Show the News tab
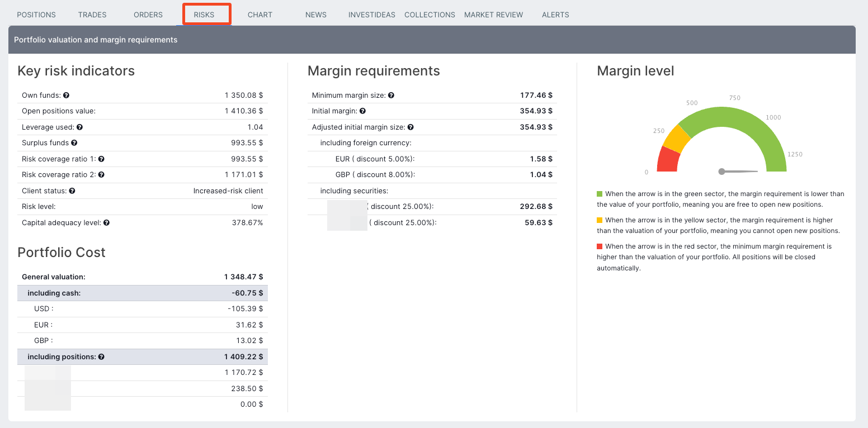 316,15
